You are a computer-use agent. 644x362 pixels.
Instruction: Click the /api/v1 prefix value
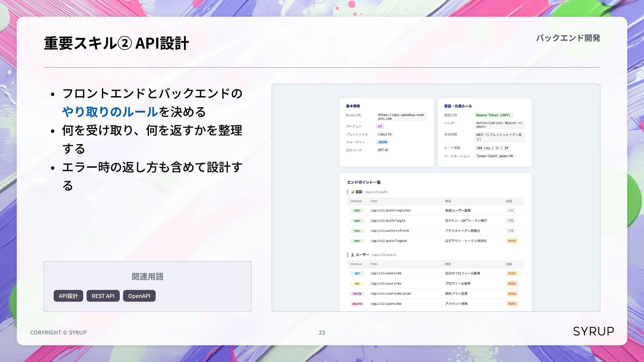[385, 134]
